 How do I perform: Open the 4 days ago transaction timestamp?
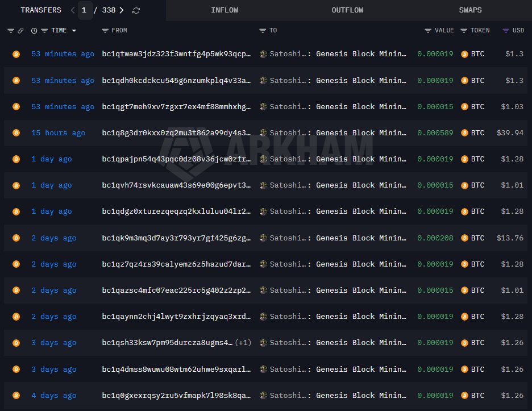53,396
